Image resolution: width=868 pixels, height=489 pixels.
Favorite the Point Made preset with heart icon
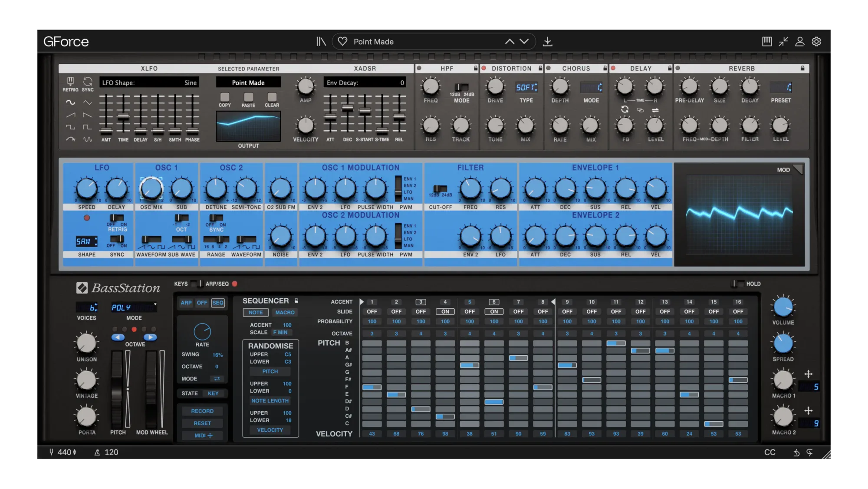tap(342, 41)
